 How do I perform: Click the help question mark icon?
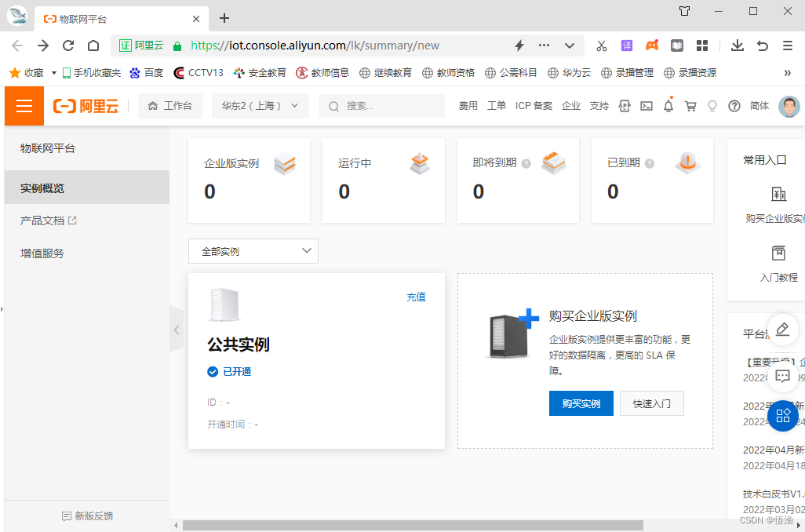(x=734, y=106)
